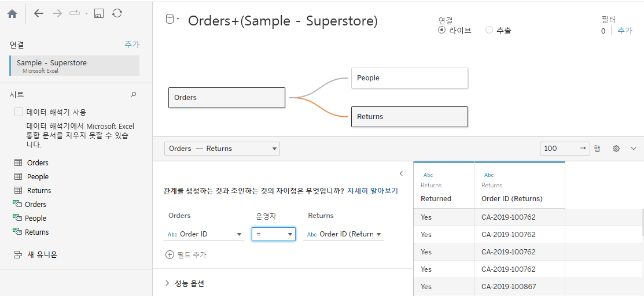
Task: Click the arrow icon in the row count box
Action: [x=583, y=148]
